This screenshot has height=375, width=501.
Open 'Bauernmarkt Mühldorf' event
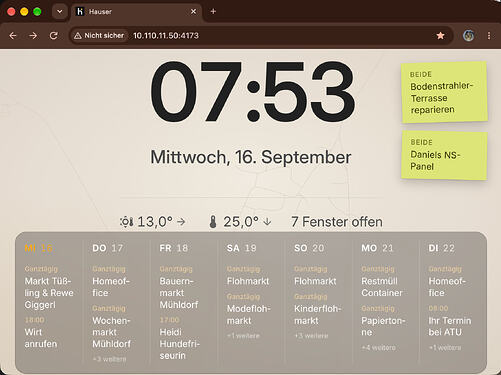(179, 287)
